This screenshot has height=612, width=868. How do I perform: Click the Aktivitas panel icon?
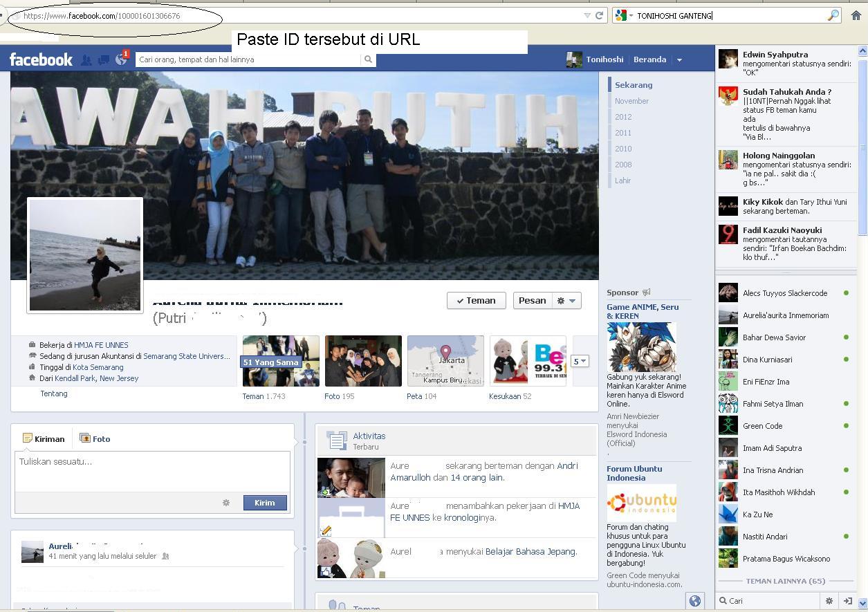337,441
